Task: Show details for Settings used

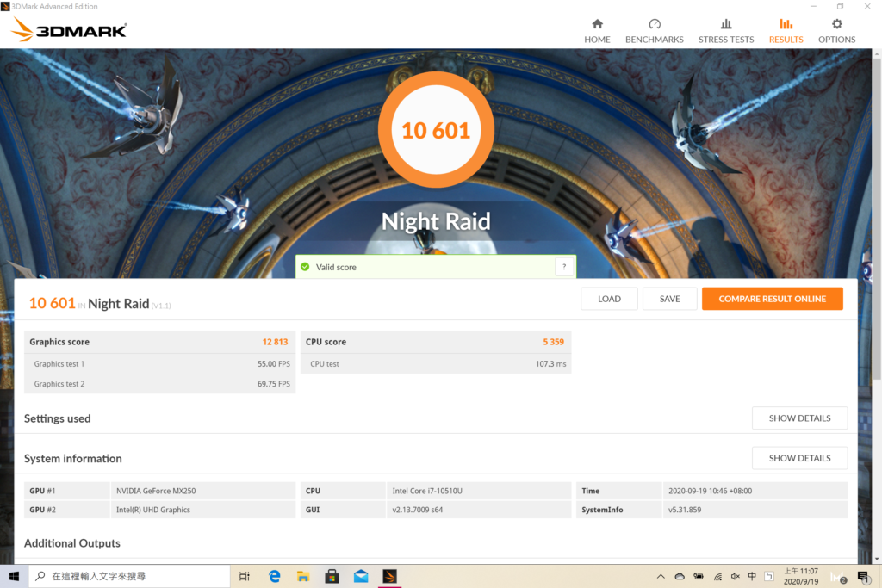Action: click(799, 418)
